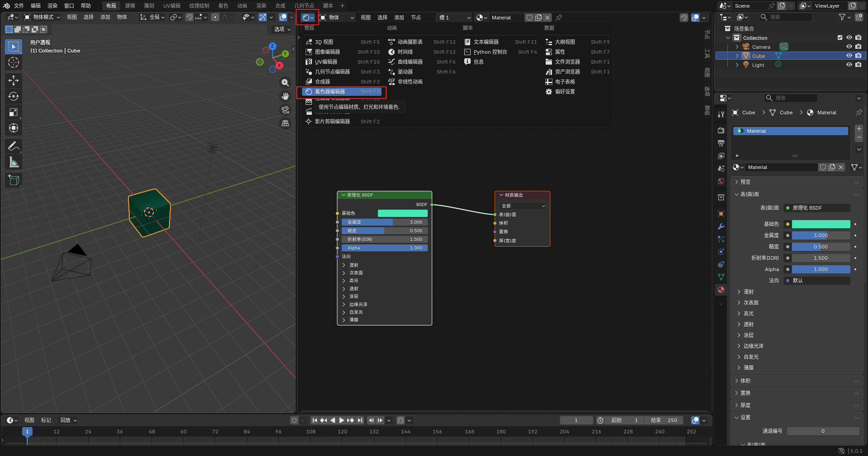This screenshot has height=456, width=868.
Task: Open the 编辑 menu
Action: tap(36, 5)
